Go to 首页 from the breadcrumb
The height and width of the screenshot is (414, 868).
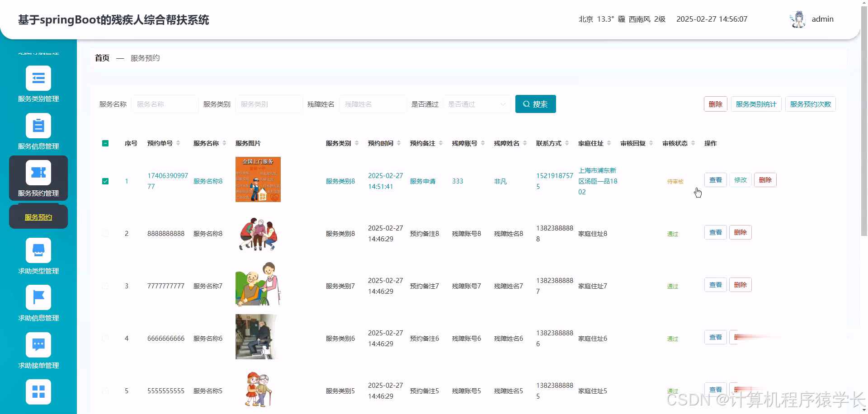(102, 58)
